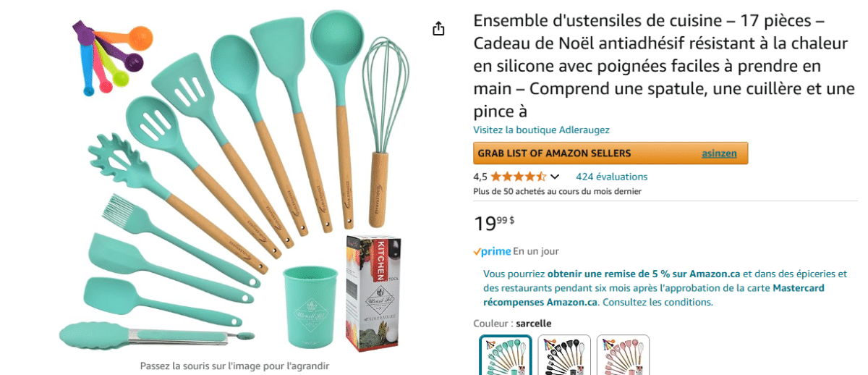Open the remise de 5 % sur Amazon.ca offer

pos(644,274)
